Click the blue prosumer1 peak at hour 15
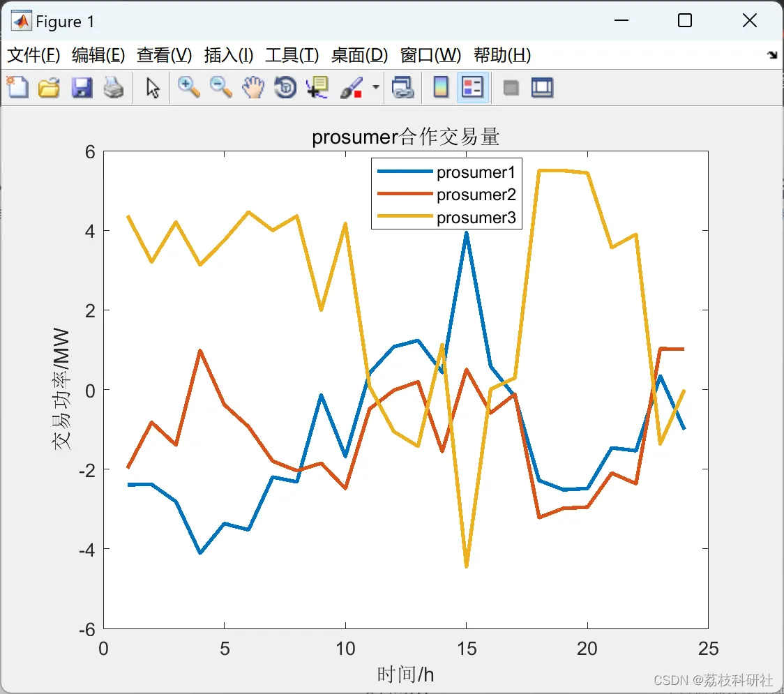 467,234
